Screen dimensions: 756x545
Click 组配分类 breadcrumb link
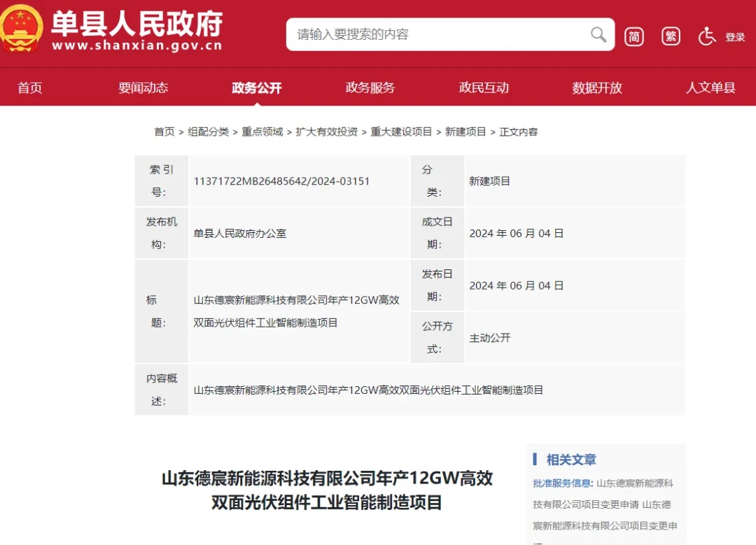click(209, 132)
